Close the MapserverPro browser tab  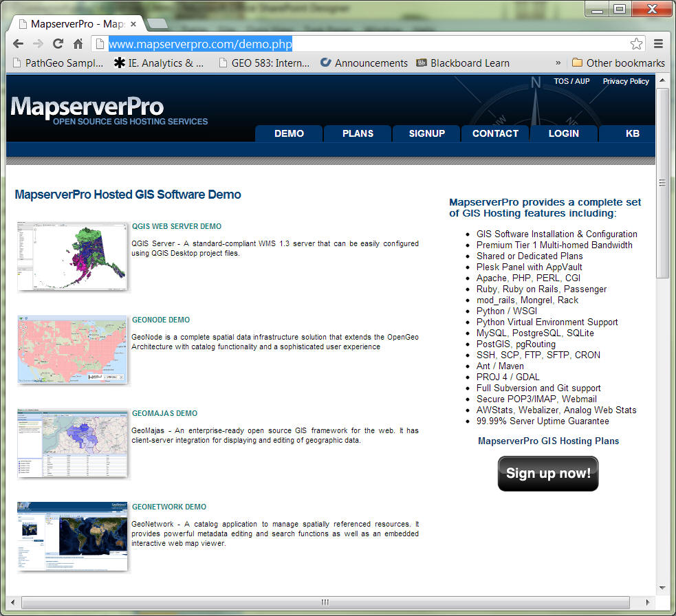pyautogui.click(x=133, y=24)
